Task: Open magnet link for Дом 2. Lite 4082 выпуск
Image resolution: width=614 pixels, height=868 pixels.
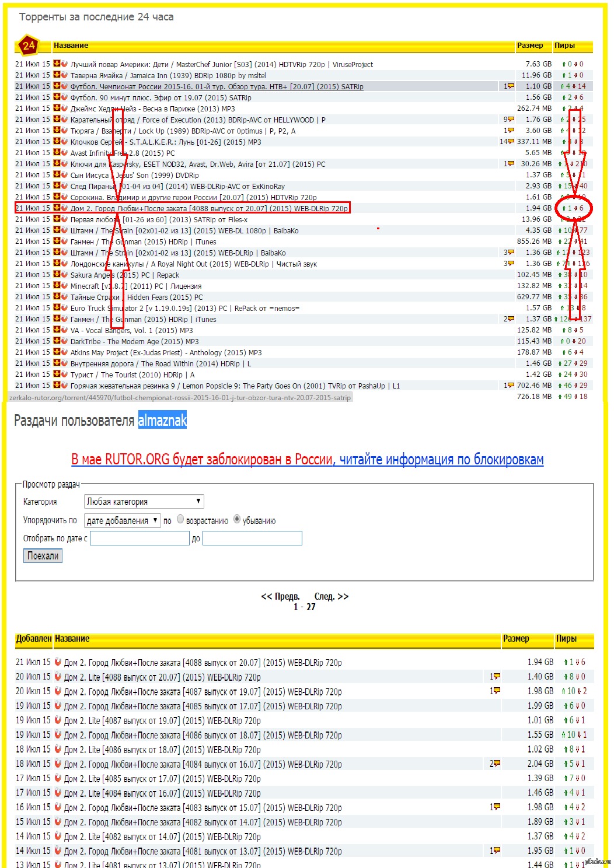Action: click(x=58, y=836)
